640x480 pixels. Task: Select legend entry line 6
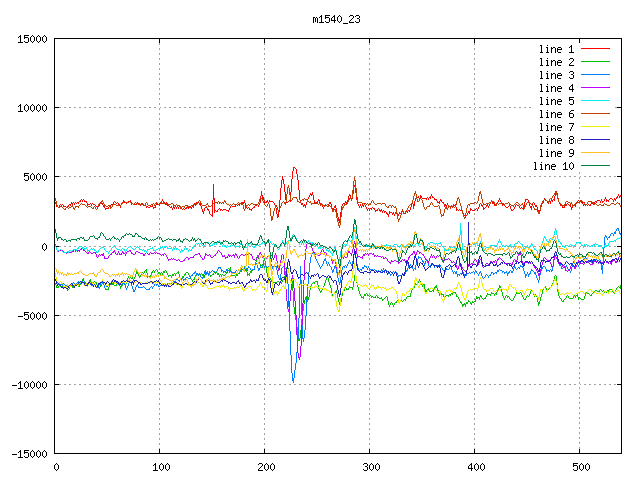556,114
